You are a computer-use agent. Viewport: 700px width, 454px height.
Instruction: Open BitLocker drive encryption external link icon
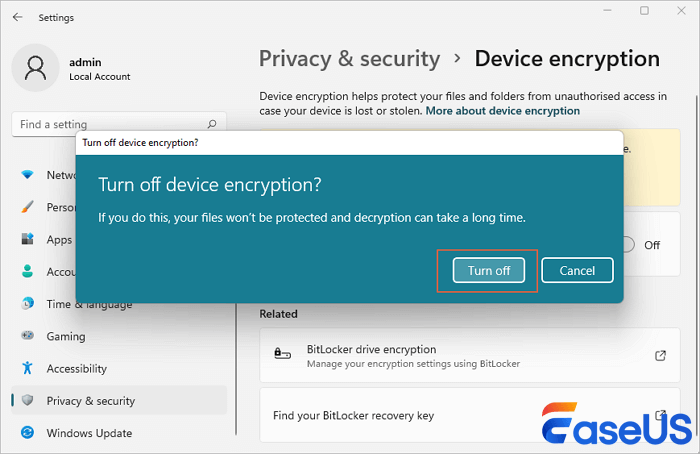coord(660,355)
